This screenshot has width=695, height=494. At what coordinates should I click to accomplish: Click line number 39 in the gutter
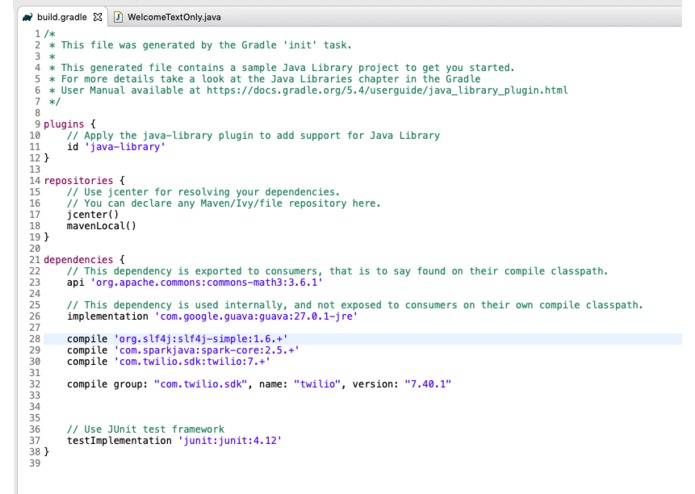(35, 463)
